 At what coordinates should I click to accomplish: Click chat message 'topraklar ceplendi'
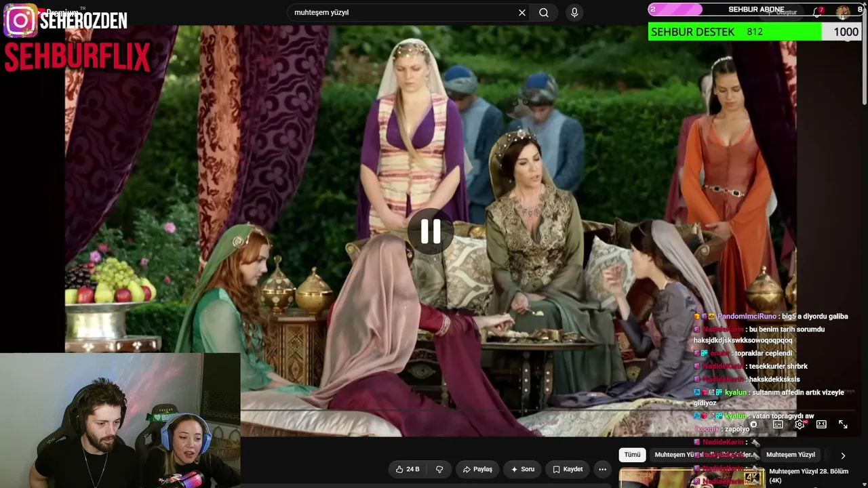click(764, 353)
